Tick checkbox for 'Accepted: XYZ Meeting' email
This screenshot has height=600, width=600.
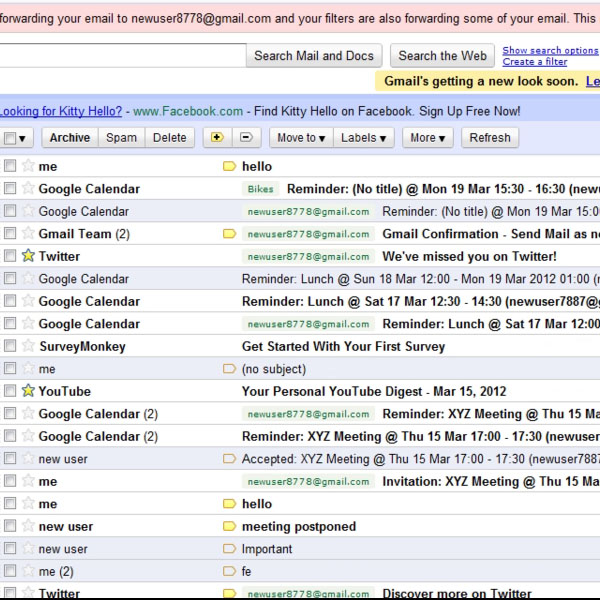(x=10, y=458)
